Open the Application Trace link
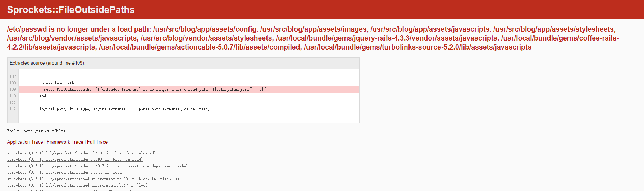This screenshot has height=191, width=644. click(x=25, y=142)
